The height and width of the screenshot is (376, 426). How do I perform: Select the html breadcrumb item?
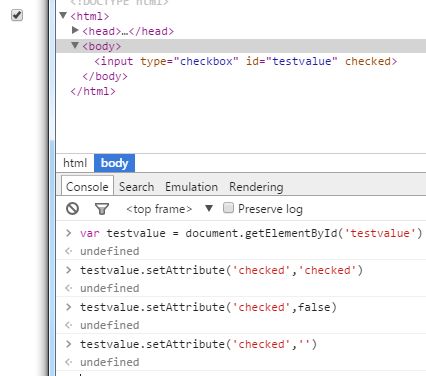click(x=75, y=163)
